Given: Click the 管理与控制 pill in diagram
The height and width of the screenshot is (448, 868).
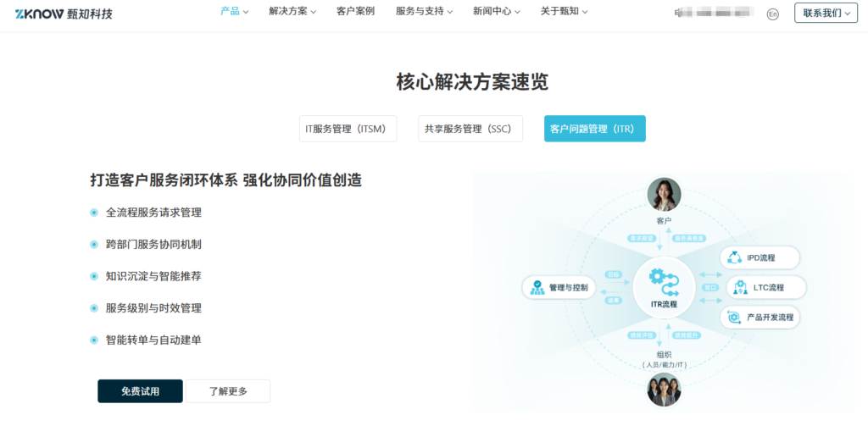Looking at the screenshot, I should pos(559,288).
